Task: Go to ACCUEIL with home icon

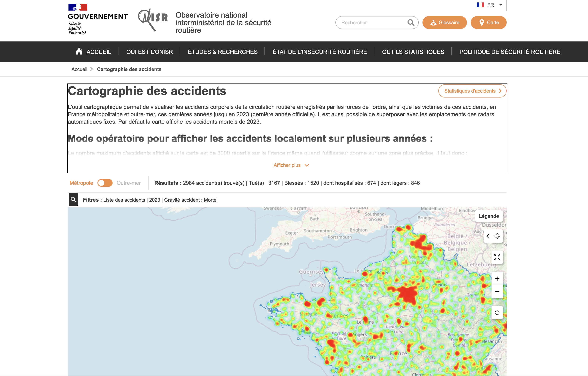Action: pos(93,52)
